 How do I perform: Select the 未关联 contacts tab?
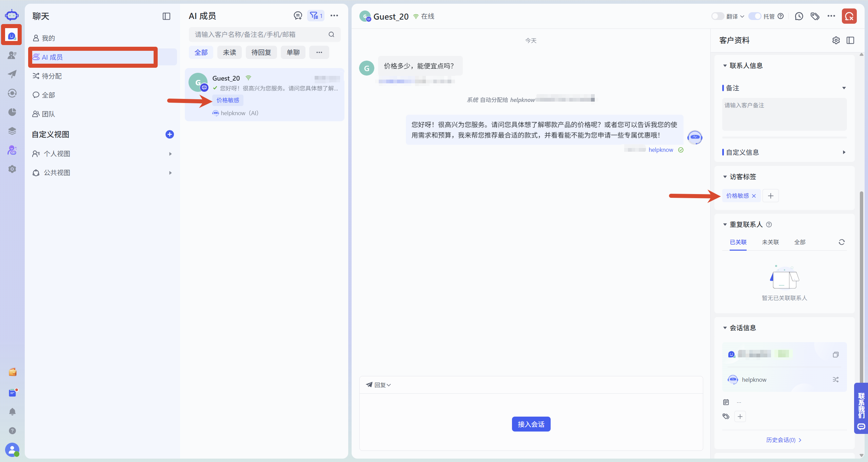point(770,242)
